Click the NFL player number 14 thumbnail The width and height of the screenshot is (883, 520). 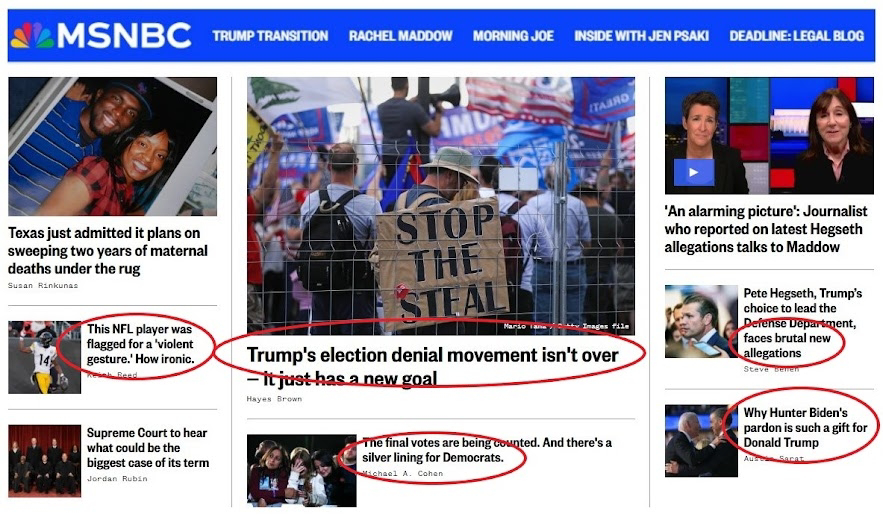(44, 357)
